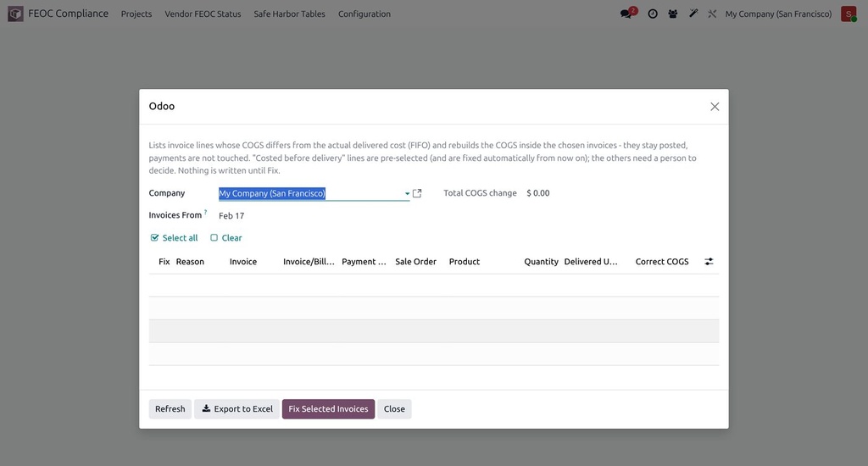Click Fix Selected Invoices button
The width and height of the screenshot is (868, 466).
[x=328, y=409]
